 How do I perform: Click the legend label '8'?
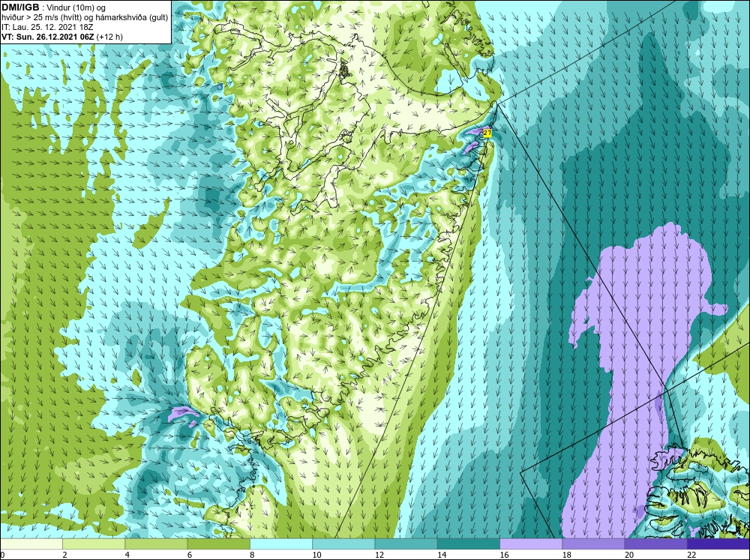coord(252,555)
